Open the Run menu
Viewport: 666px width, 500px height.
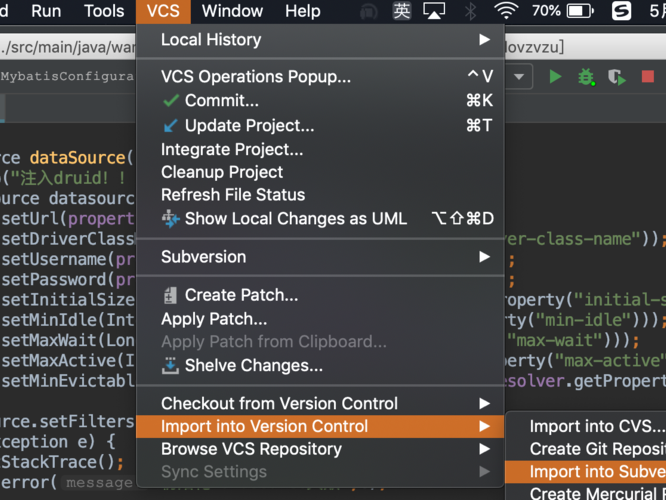click(46, 11)
